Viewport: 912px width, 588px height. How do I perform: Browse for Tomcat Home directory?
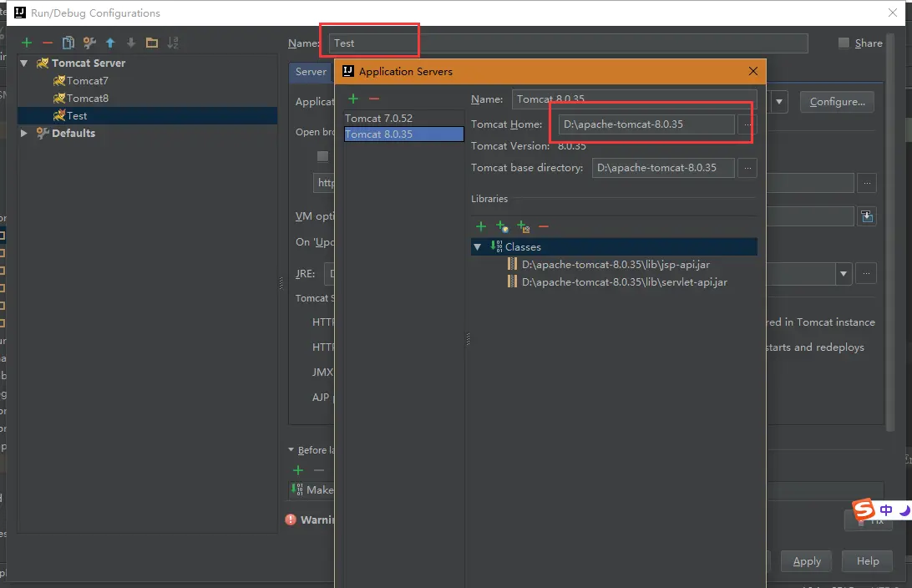[x=747, y=124]
